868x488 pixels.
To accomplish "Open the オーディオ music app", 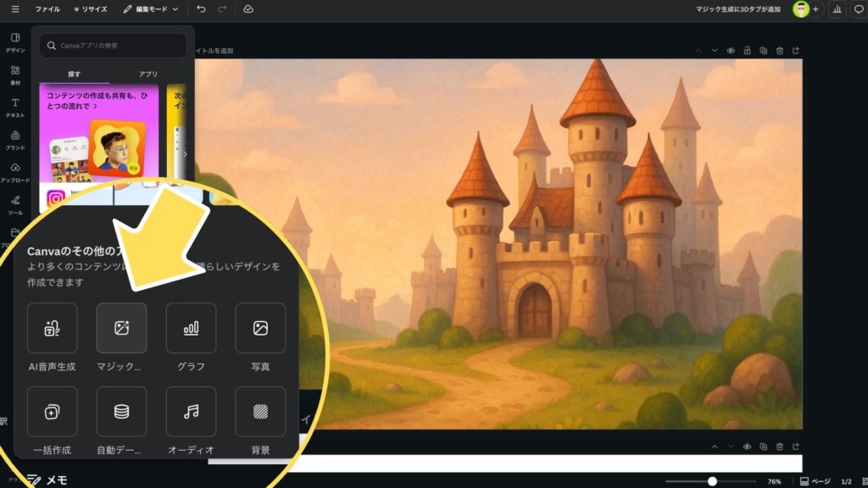I will pyautogui.click(x=191, y=412).
